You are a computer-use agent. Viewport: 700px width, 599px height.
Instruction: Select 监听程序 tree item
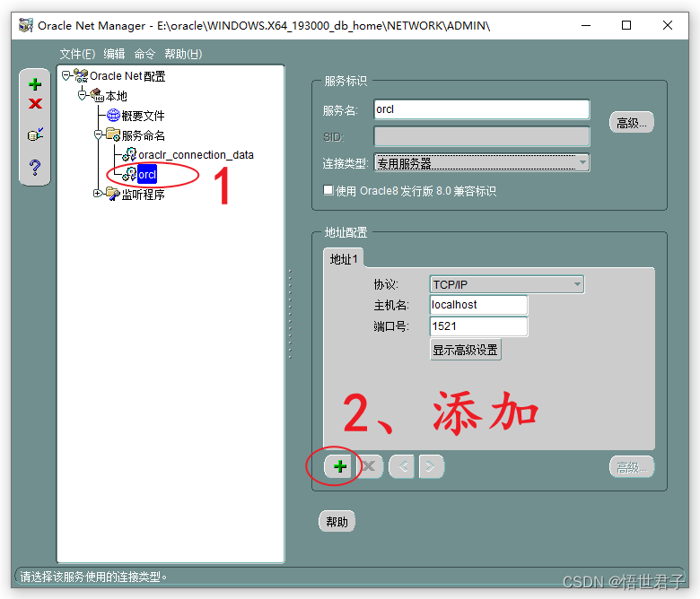[143, 195]
